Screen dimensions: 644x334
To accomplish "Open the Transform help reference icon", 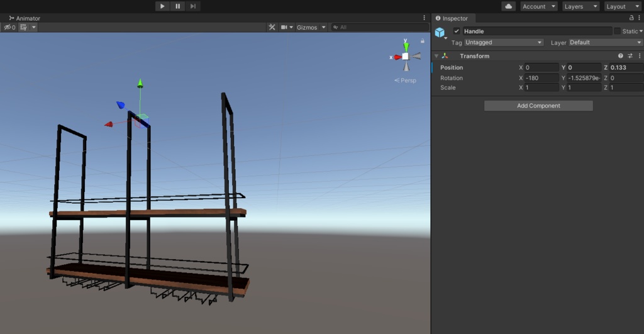I will pyautogui.click(x=621, y=56).
